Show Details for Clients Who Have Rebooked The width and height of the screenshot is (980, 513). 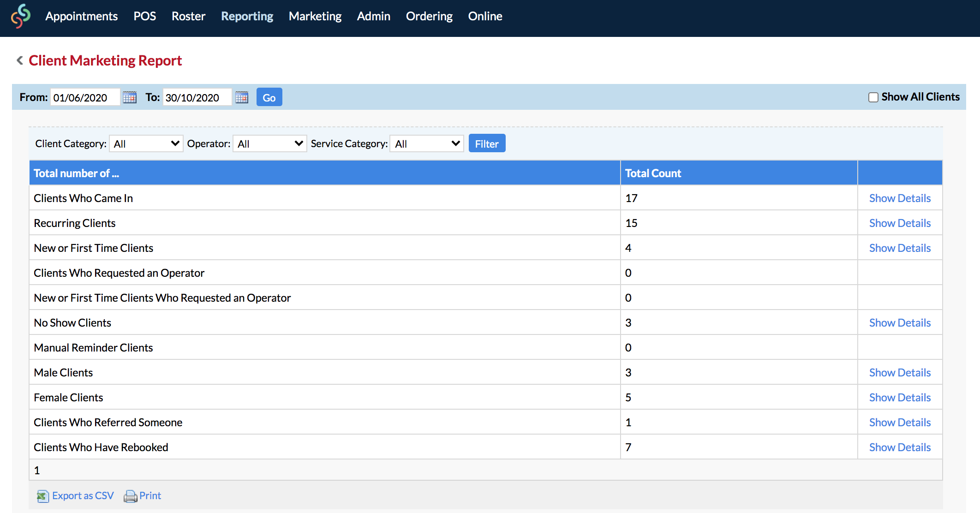(900, 447)
